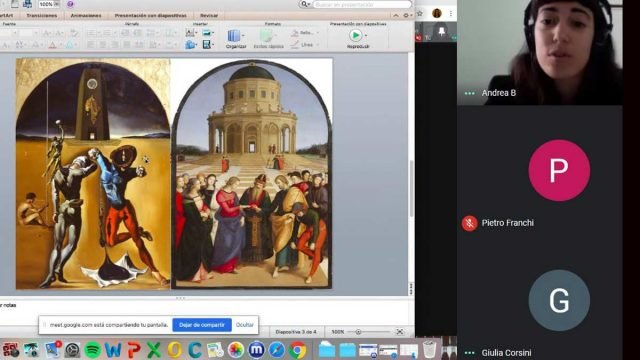This screenshot has width=640, height=360.
Task: Click the pin icon in the Meet window
Action: (441, 31)
